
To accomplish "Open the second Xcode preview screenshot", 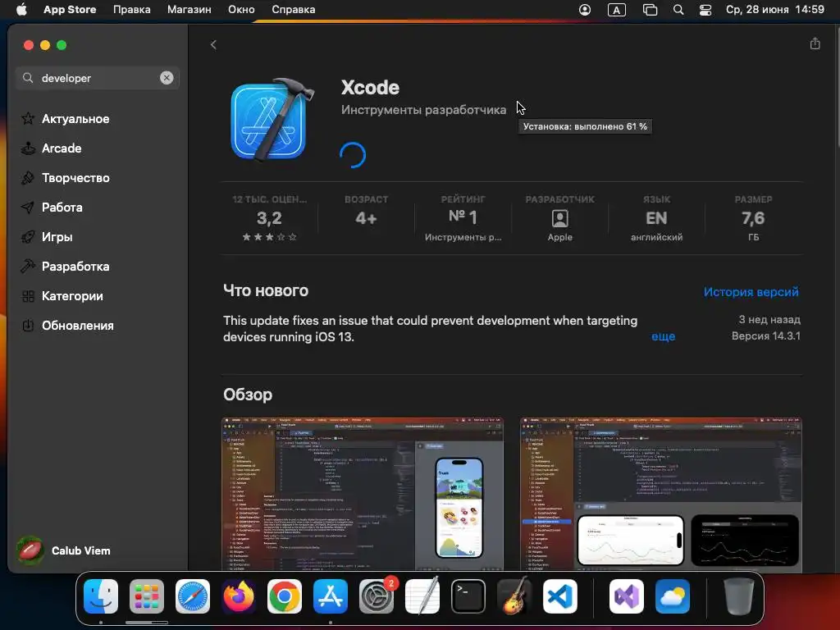I will (660, 494).
